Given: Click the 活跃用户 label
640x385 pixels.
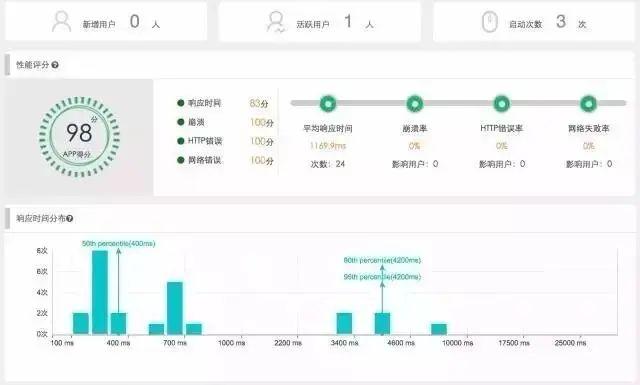Looking at the screenshot, I should point(313,24).
